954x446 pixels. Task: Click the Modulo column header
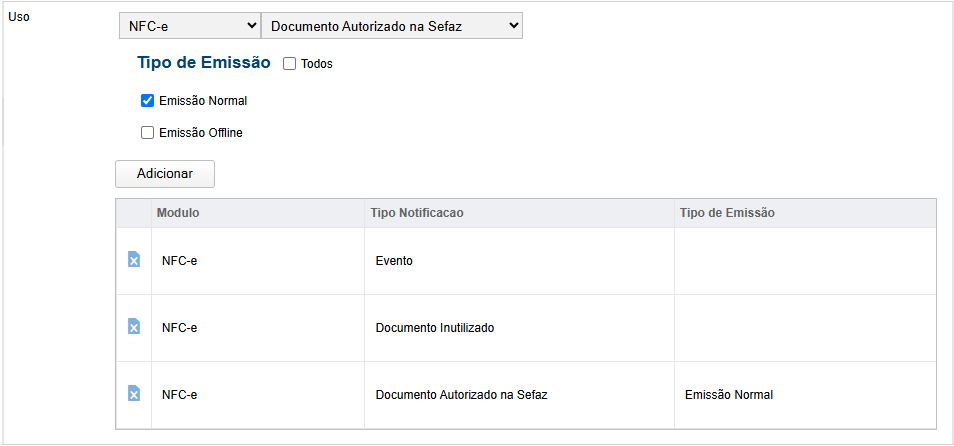pyautogui.click(x=178, y=213)
